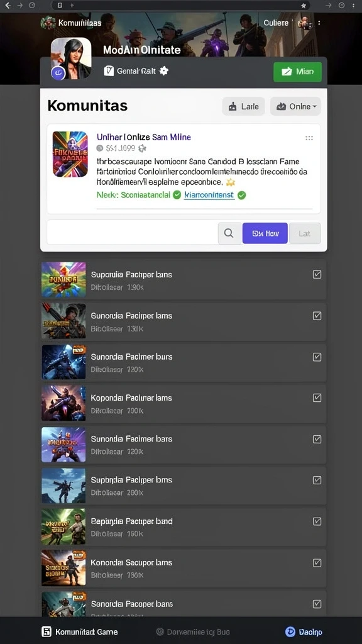Open thumbnail of Supbndla Paciper bms row
Viewport: 362px width, 644px height.
point(63,486)
